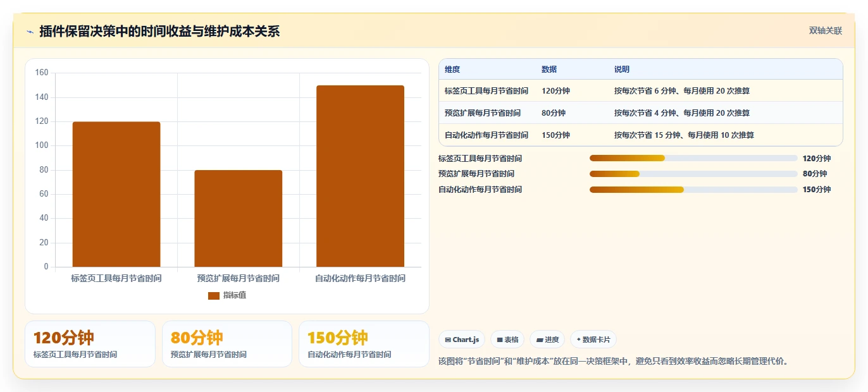The image size is (868, 392).
Task: Click the 指标值 legend label
Action: pos(235,295)
